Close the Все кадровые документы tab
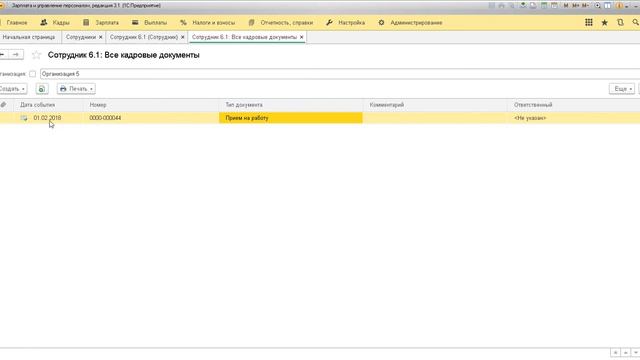The image size is (640, 360). pyautogui.click(x=301, y=37)
